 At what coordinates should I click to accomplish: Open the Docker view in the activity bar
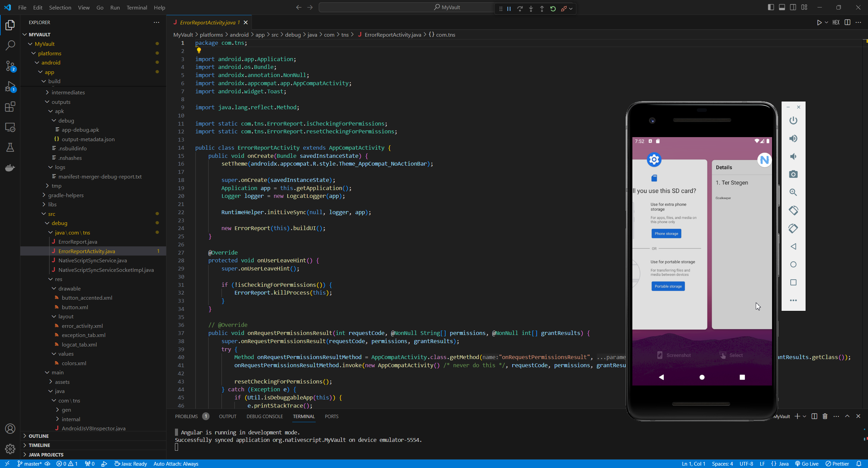click(x=10, y=168)
